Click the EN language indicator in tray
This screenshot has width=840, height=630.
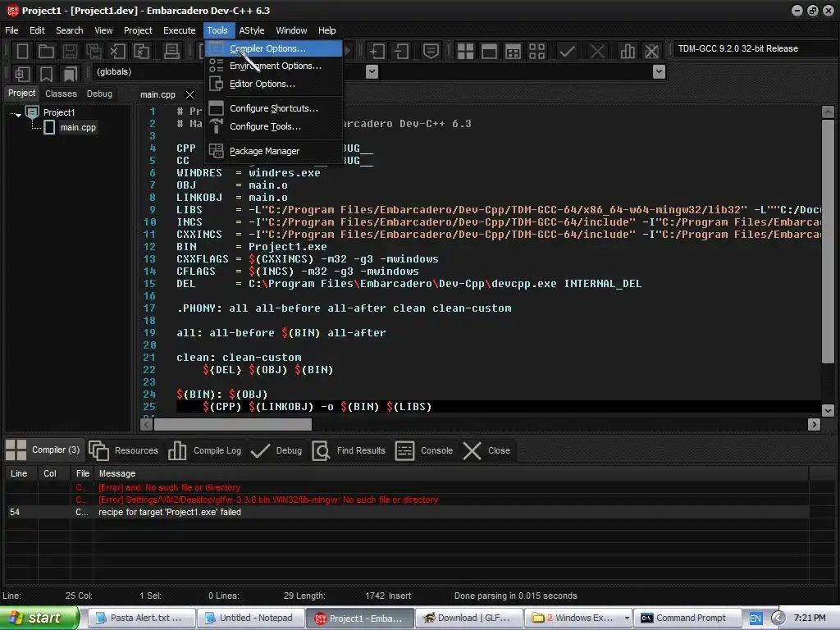point(756,619)
